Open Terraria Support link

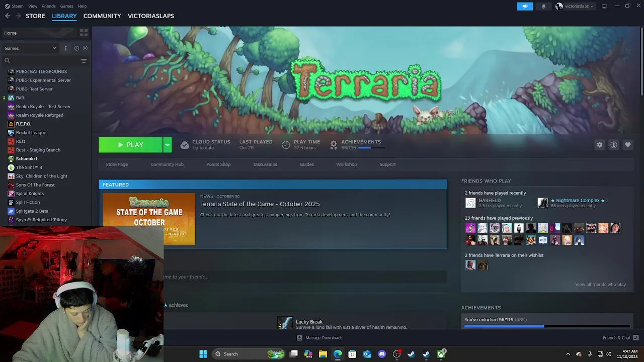coord(387,164)
